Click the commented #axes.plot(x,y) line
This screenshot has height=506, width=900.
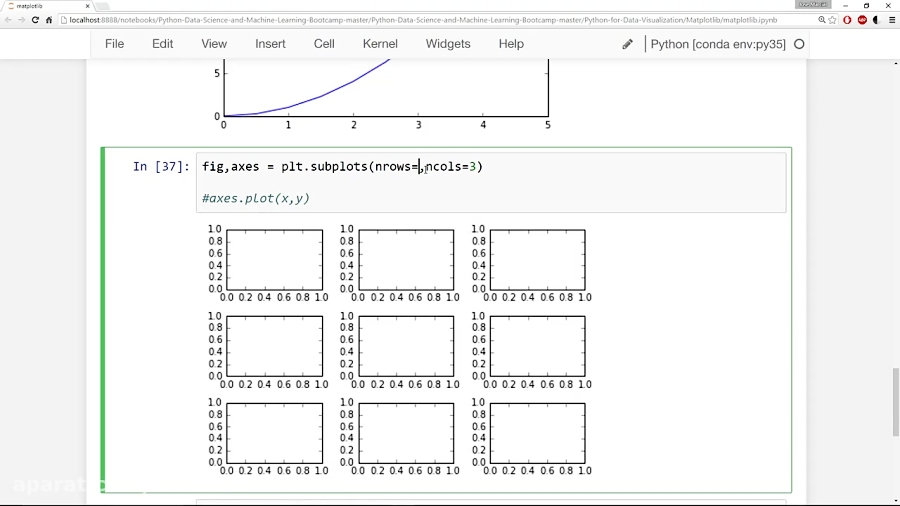pyautogui.click(x=255, y=198)
